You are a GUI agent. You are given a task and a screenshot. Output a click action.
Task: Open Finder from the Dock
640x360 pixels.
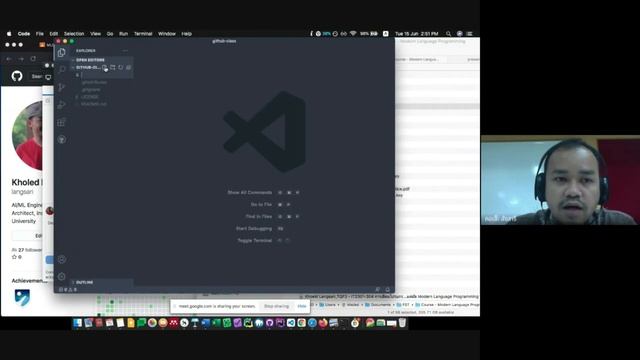coord(77,323)
